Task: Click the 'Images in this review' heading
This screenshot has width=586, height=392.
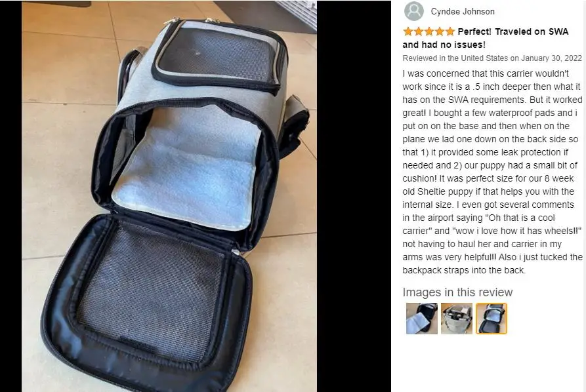Action: [457, 292]
